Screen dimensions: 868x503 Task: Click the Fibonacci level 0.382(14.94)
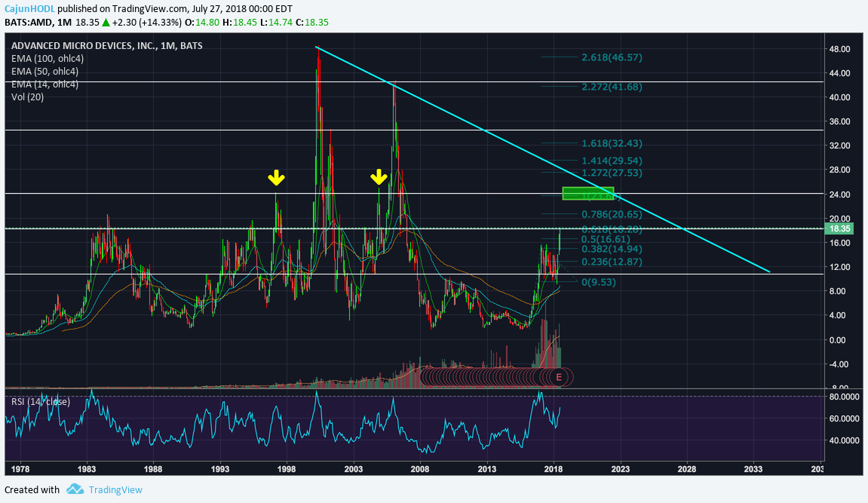coord(612,249)
